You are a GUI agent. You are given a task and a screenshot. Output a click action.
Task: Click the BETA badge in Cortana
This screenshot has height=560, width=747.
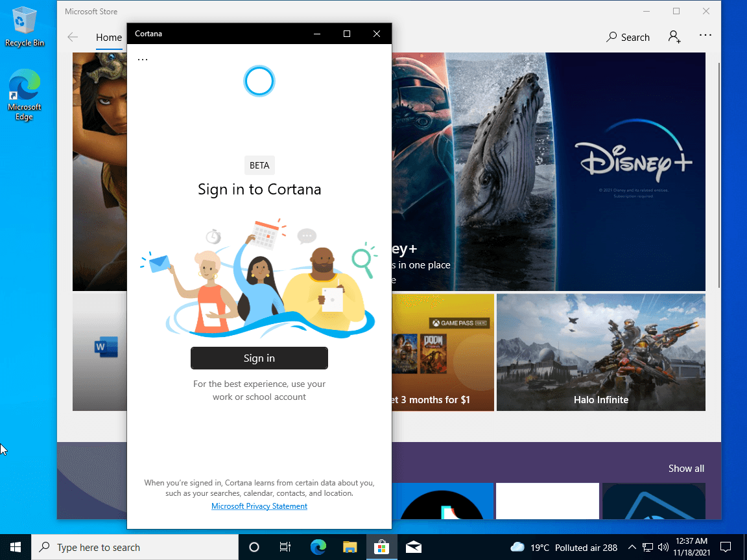259,165
